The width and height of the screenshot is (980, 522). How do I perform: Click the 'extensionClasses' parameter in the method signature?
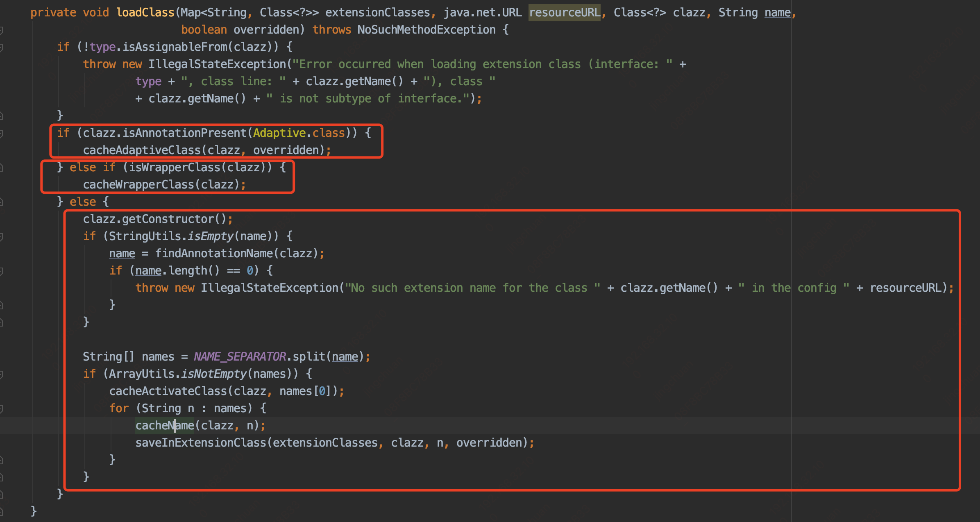(x=378, y=13)
